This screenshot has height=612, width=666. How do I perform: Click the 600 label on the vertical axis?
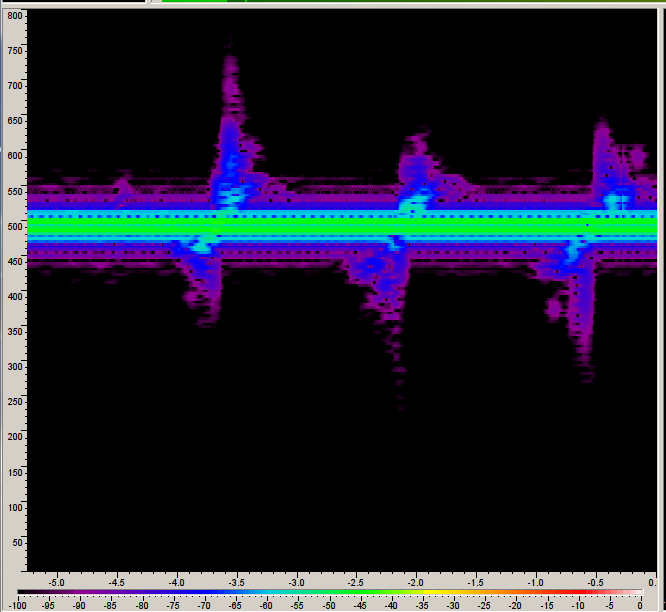(15, 156)
